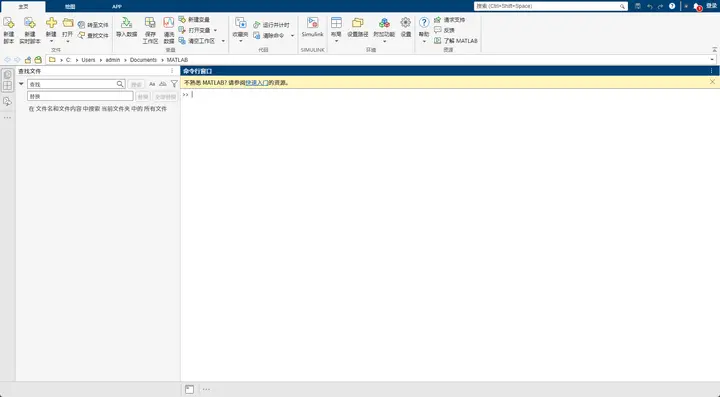Click the replace (替换) input field
The height and width of the screenshot is (397, 720).
(80, 96)
